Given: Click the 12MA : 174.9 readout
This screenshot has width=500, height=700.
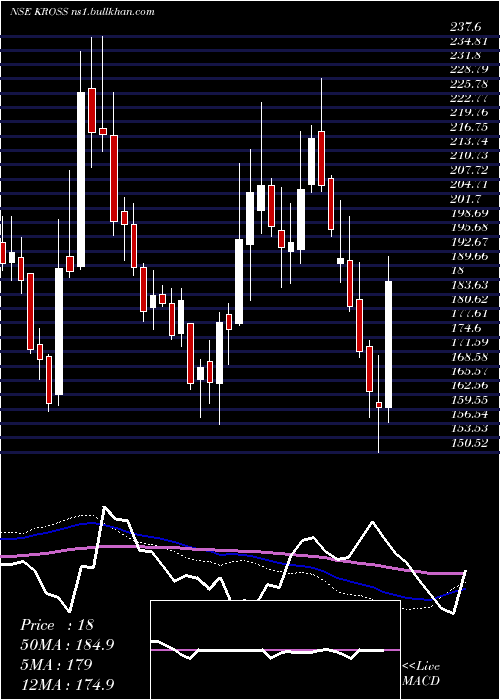Looking at the screenshot, I should tap(67, 684).
